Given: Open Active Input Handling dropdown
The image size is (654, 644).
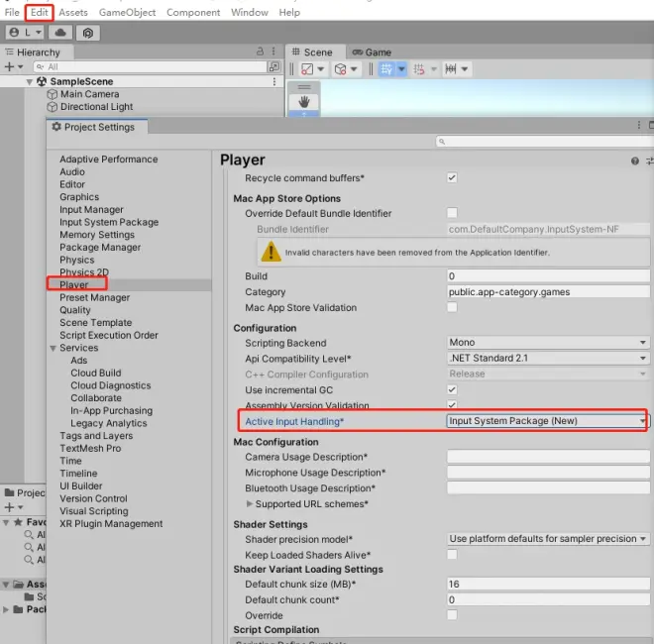Looking at the screenshot, I should [x=547, y=421].
